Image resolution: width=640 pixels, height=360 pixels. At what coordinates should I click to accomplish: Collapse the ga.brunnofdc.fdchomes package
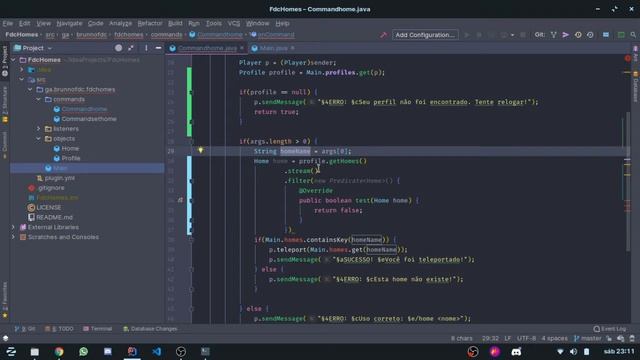(30, 89)
